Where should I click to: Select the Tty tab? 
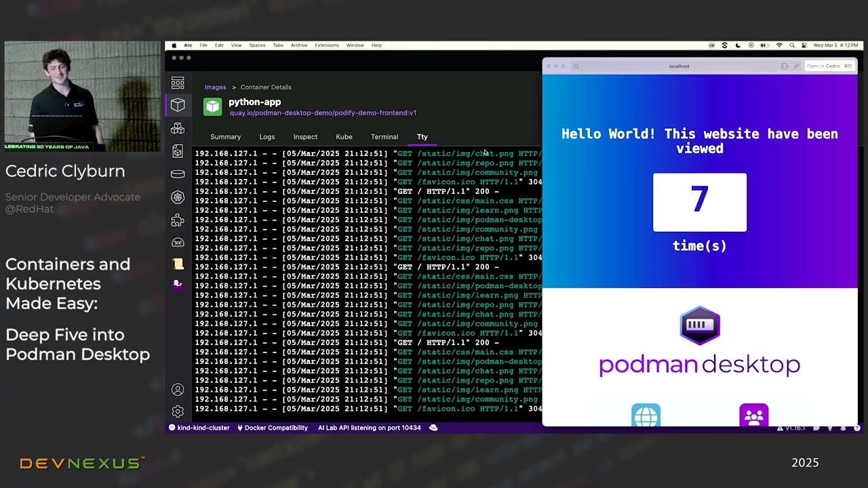(x=422, y=137)
